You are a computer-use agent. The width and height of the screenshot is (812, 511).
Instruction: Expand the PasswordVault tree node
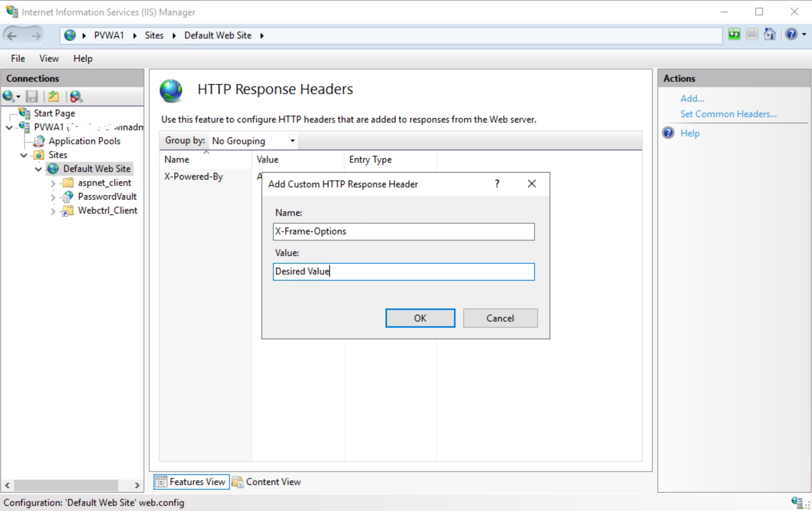(x=53, y=197)
